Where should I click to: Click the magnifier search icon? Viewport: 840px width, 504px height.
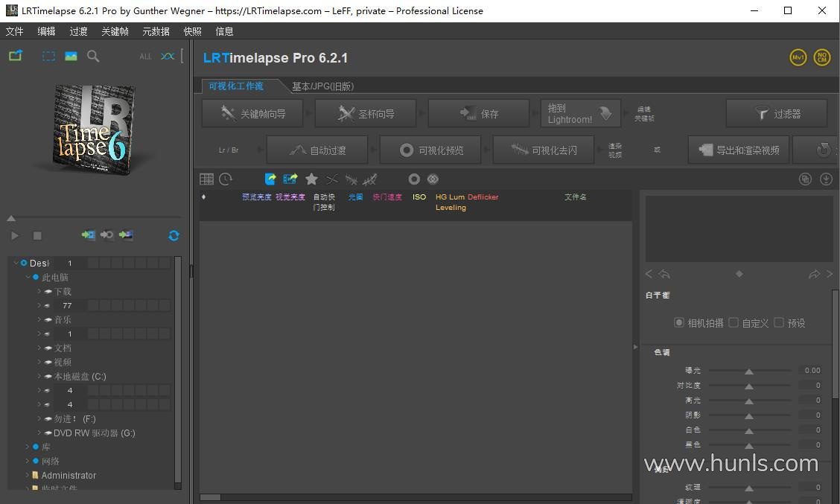pos(93,56)
